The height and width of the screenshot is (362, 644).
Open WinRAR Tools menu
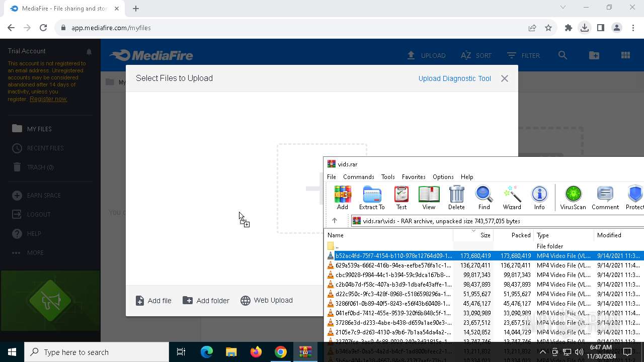pos(388,177)
